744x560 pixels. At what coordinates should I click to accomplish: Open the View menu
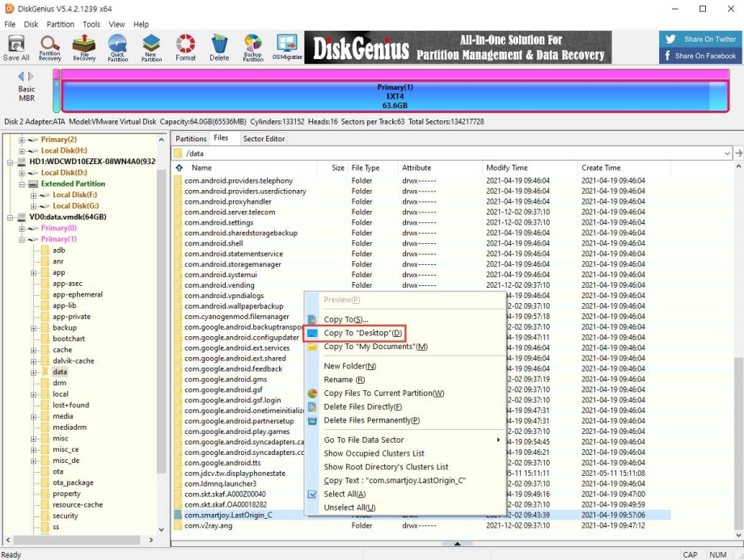116,24
